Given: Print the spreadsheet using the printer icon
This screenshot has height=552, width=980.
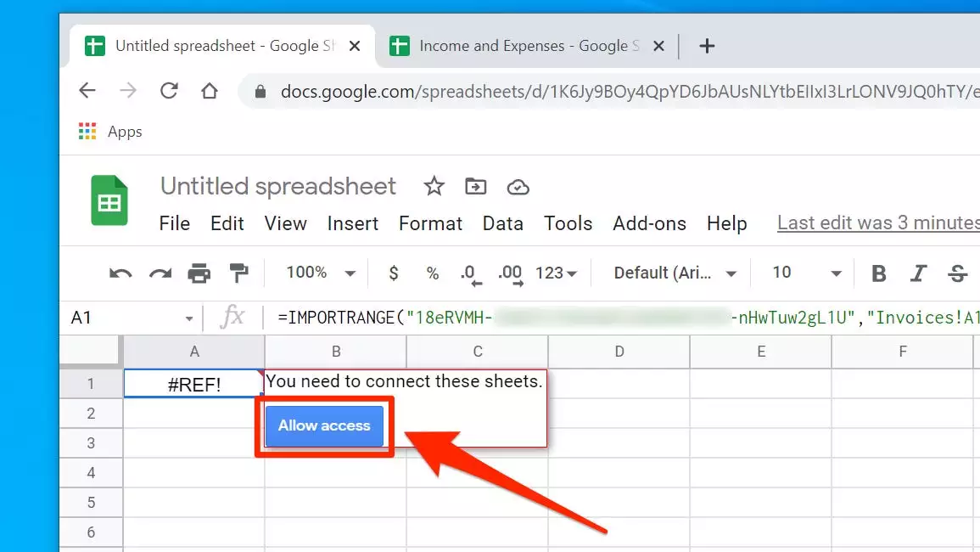Looking at the screenshot, I should 199,273.
